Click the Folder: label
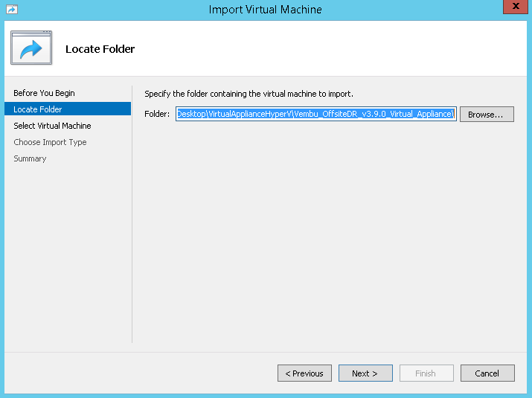This screenshot has height=398, width=532. click(x=157, y=114)
